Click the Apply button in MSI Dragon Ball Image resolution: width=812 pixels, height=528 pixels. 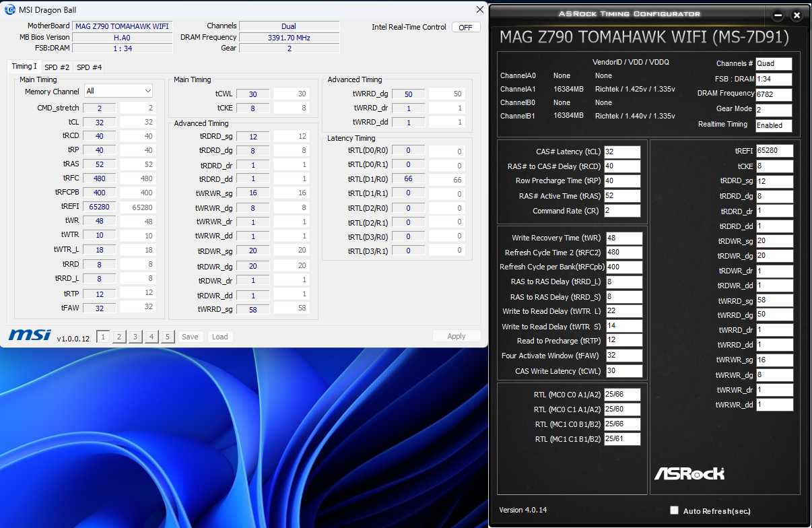[456, 336]
